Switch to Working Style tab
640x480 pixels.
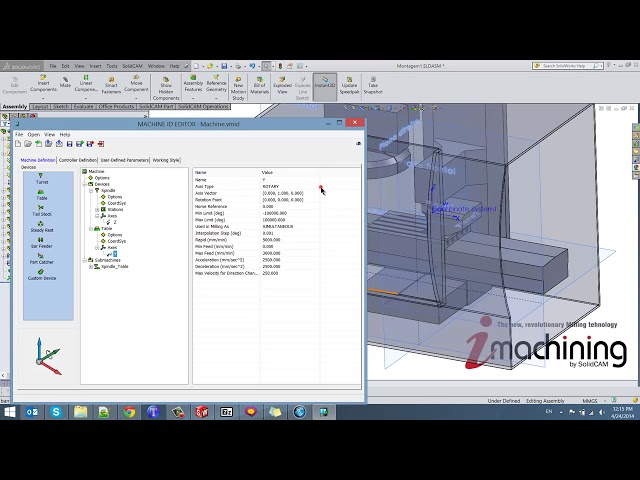coord(165,160)
